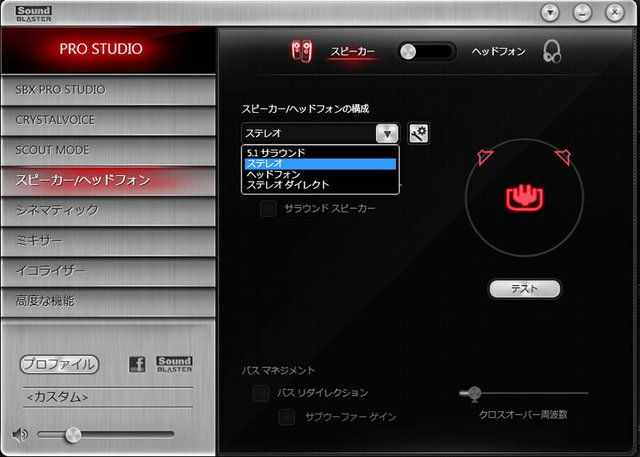Click the バス マネジメント heading
Image resolution: width=640 pixels, height=457 pixels.
pos(278,370)
